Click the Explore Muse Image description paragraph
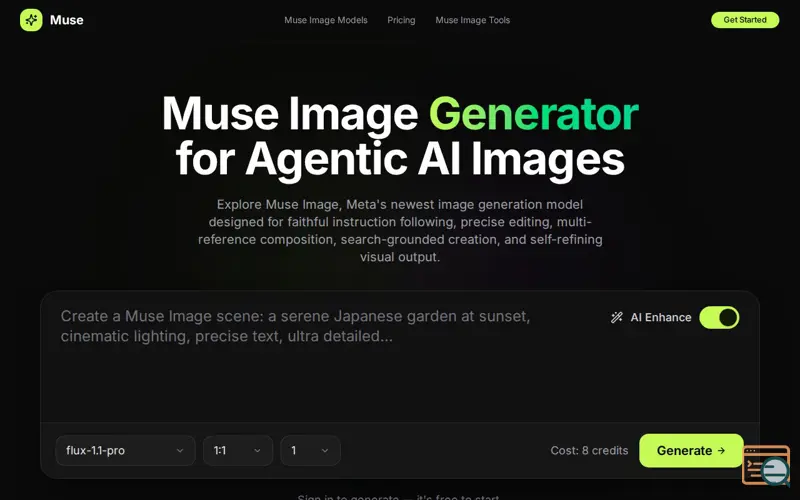This screenshot has width=800, height=500. (400, 231)
